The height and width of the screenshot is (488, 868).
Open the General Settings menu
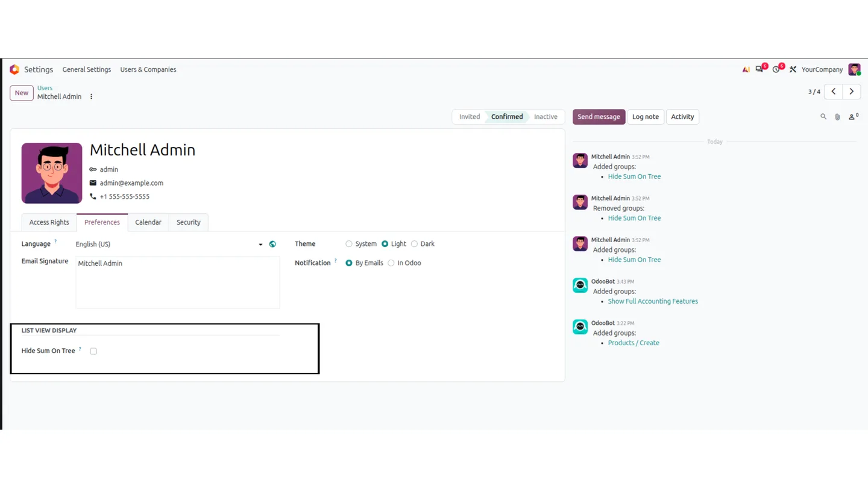point(87,70)
